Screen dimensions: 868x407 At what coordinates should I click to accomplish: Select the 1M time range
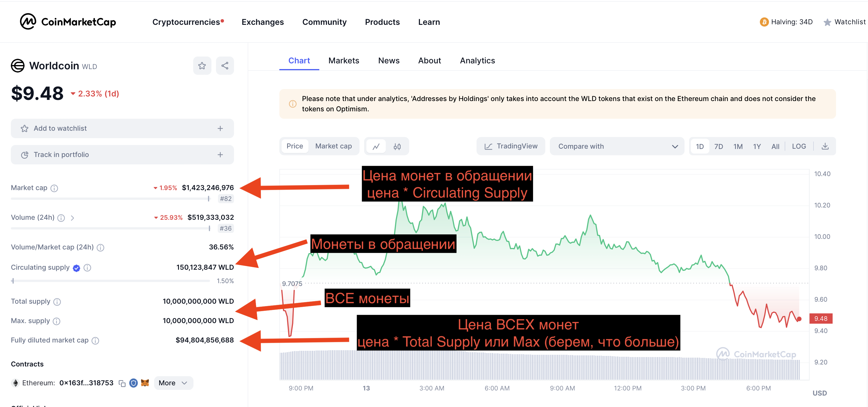pos(738,146)
